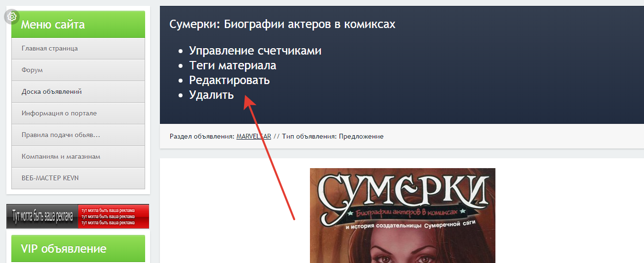Viewport: 644px width, 263px height.
Task: Open the Форум menu item
Action: [78, 70]
